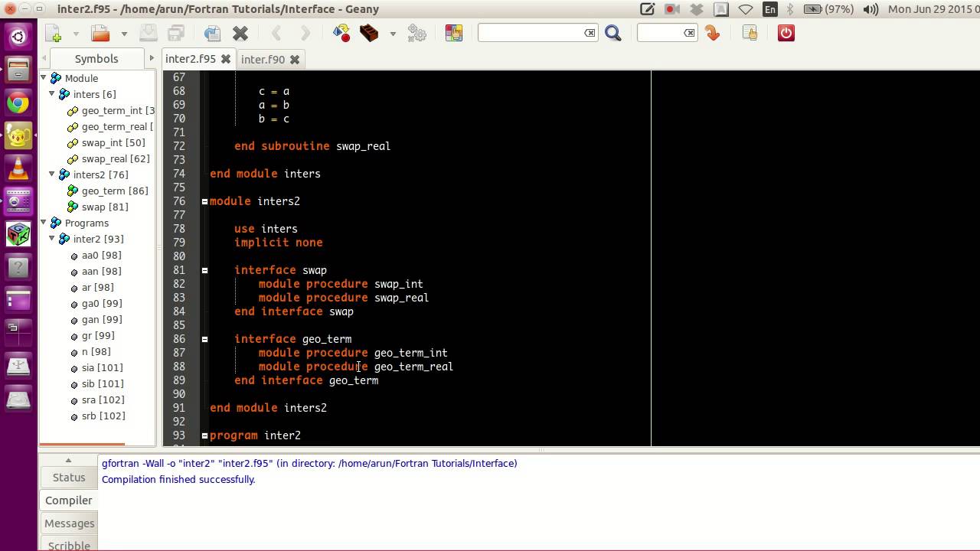The image size is (980, 551).
Task: Show next sidebar tab with right arrow
Action: [151, 58]
